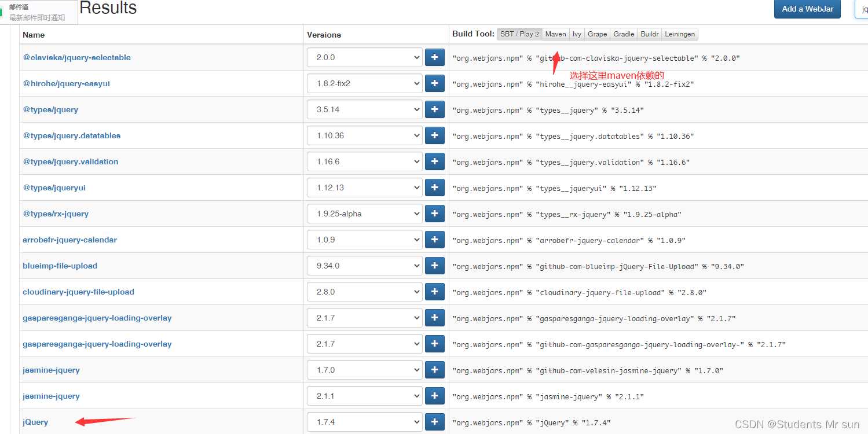Click the search input field at top right
The height and width of the screenshot is (434, 868).
pyautogui.click(x=862, y=9)
